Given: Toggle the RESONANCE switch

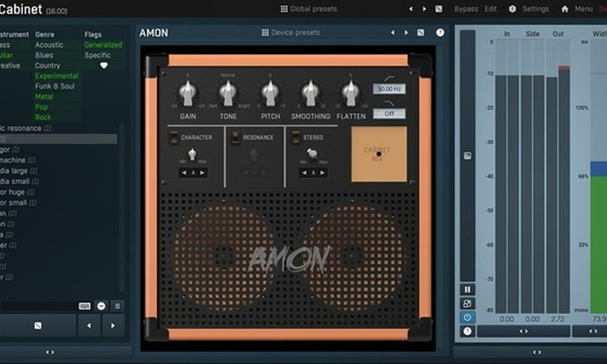Looking at the screenshot, I should [235, 137].
